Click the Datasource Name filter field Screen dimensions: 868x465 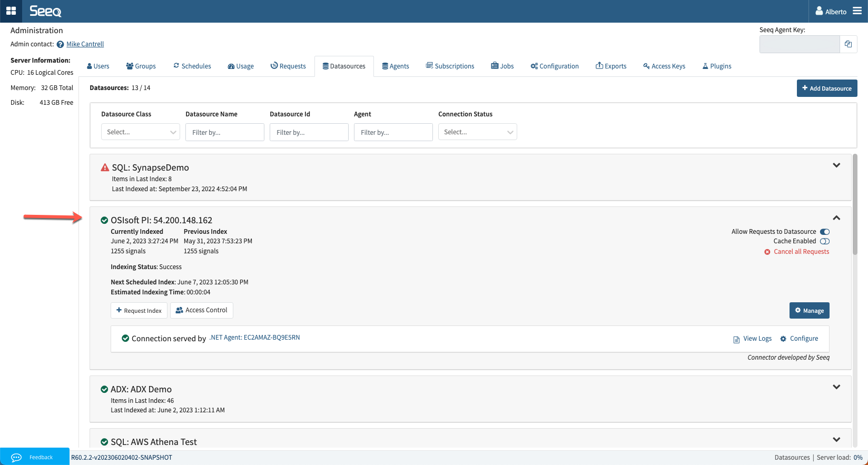(x=224, y=132)
